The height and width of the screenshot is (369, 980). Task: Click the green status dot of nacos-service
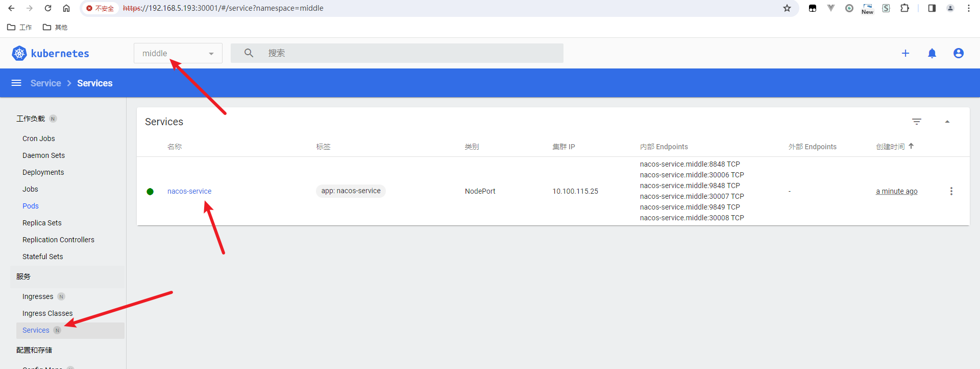(150, 192)
